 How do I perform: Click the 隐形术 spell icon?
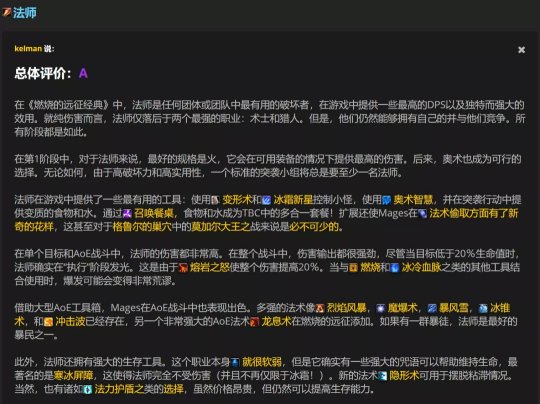tap(382, 376)
